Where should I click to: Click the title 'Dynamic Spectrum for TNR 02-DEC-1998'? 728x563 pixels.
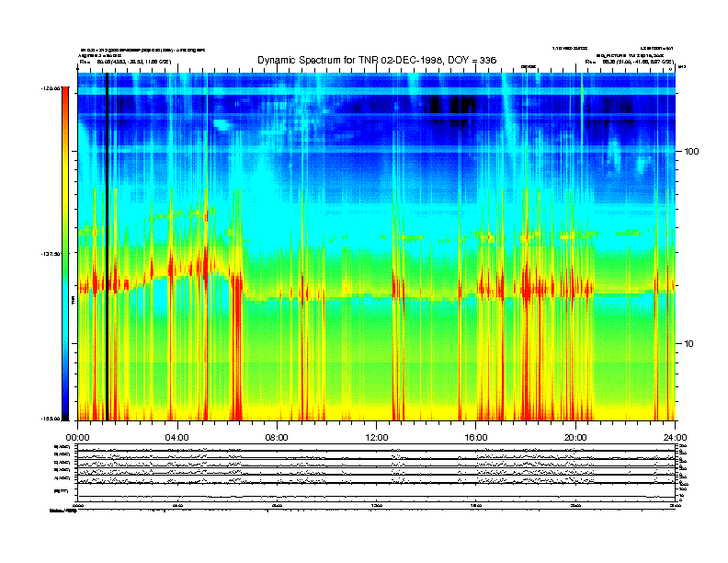coord(348,60)
